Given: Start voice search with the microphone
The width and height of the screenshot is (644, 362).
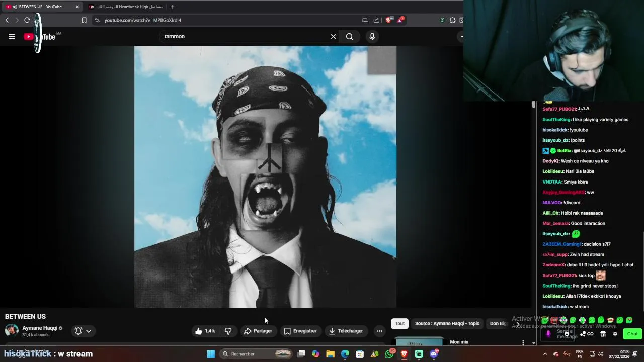Looking at the screenshot, I should click(372, 36).
